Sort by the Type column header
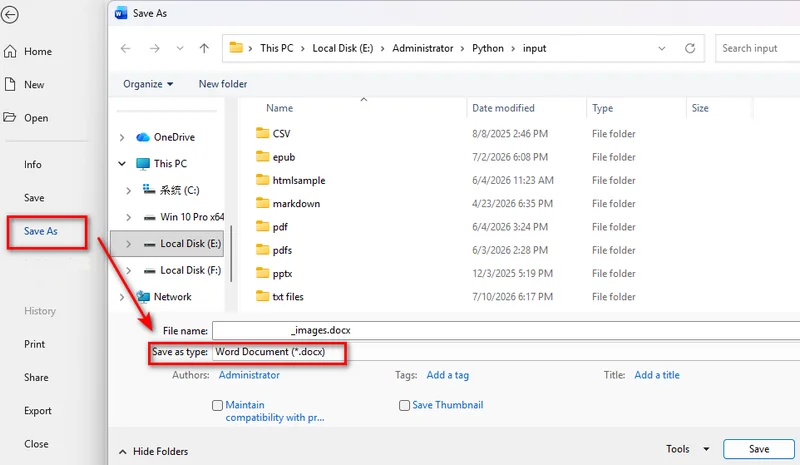Viewport: 800px width, 465px height. point(603,108)
